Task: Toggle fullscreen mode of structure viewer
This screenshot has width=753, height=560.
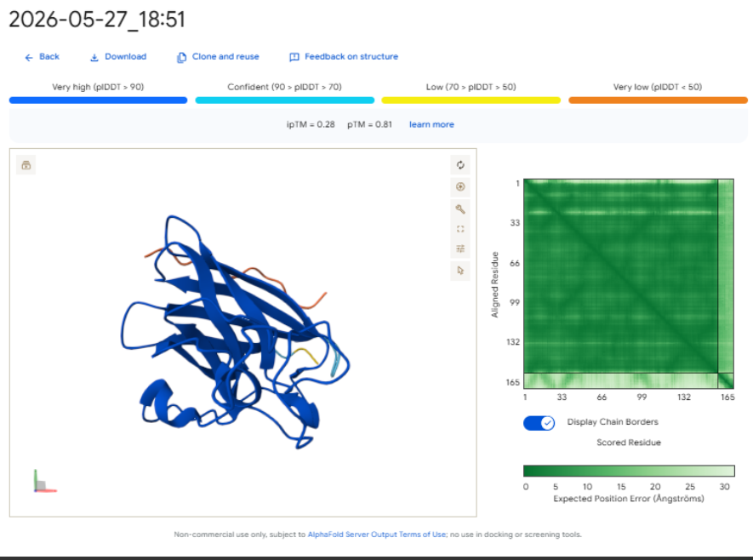Action: [x=460, y=229]
